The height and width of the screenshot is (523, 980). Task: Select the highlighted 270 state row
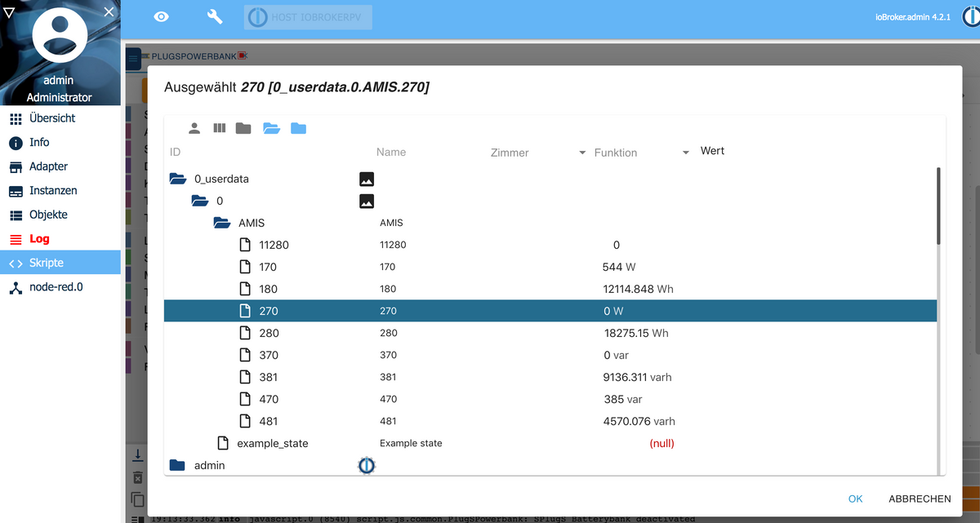click(x=550, y=311)
